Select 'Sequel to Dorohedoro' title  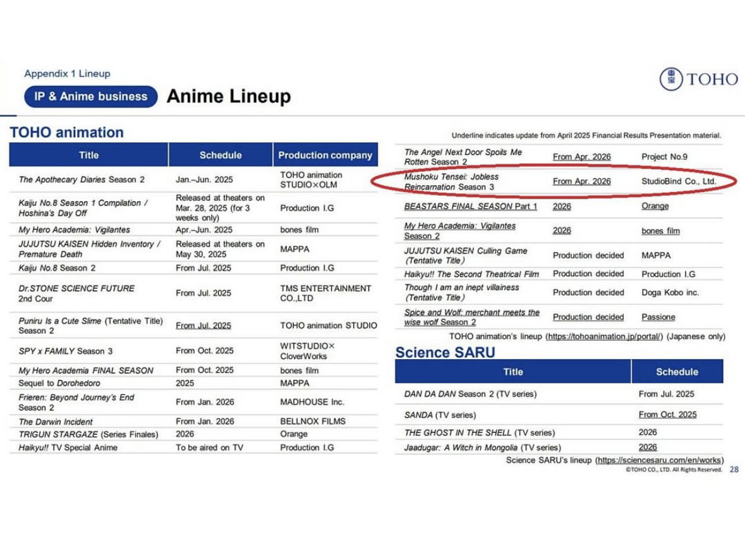tap(59, 383)
